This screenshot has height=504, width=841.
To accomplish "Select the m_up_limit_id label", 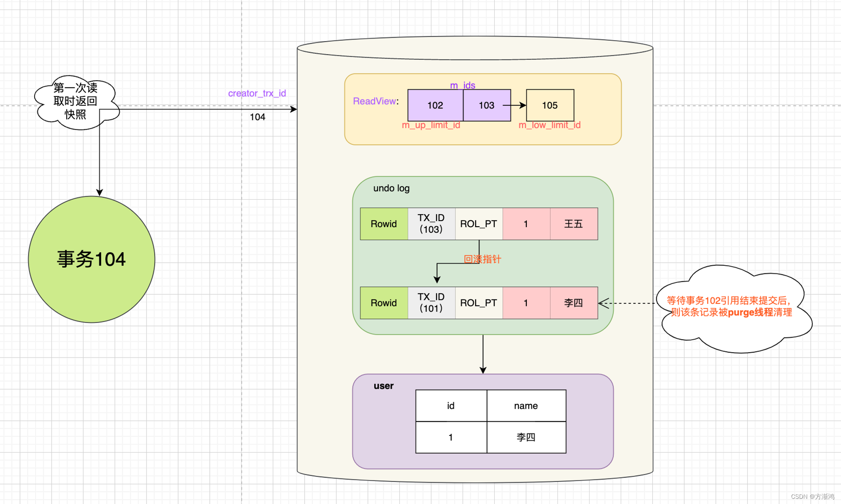I will pyautogui.click(x=431, y=125).
